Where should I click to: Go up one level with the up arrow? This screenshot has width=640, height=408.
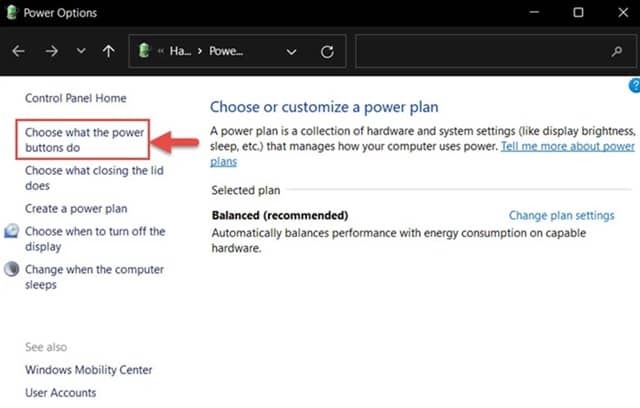[108, 51]
